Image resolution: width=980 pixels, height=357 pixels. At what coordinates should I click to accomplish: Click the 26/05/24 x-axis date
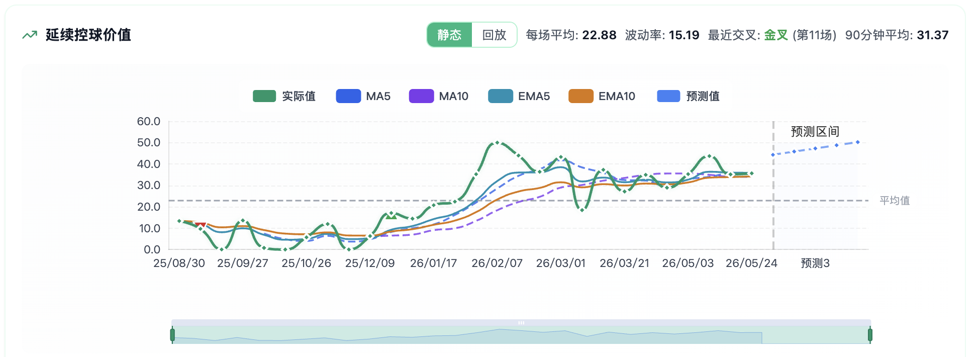751,263
